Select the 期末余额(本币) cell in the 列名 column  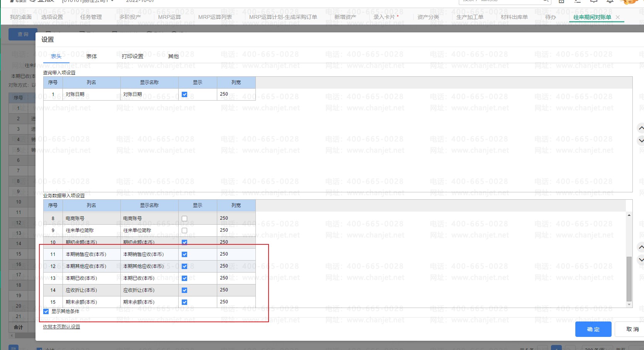click(91, 302)
